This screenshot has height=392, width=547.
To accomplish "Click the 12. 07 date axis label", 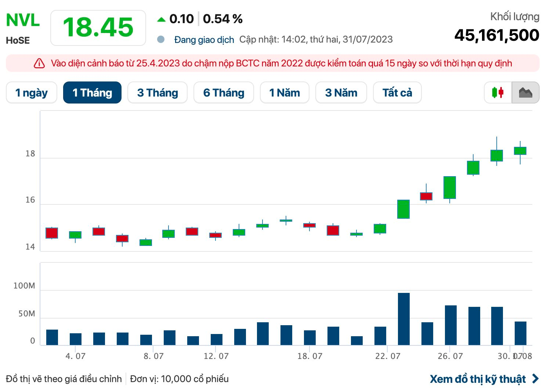I will (x=216, y=356).
